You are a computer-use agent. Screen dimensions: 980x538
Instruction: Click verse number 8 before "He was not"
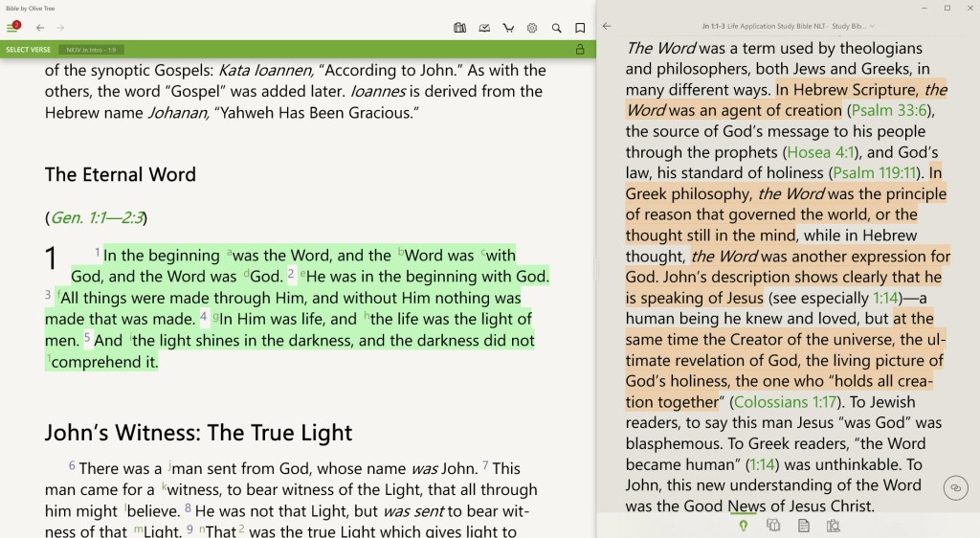tap(188, 508)
